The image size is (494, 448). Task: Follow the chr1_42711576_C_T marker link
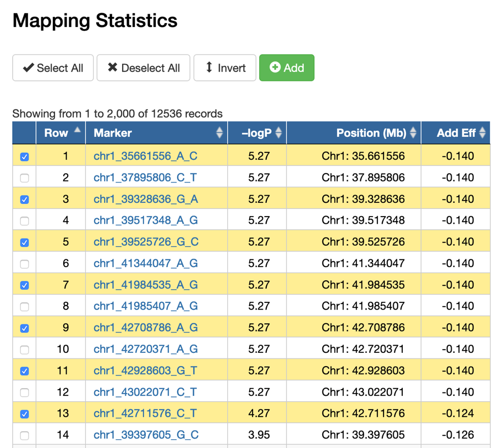145,413
